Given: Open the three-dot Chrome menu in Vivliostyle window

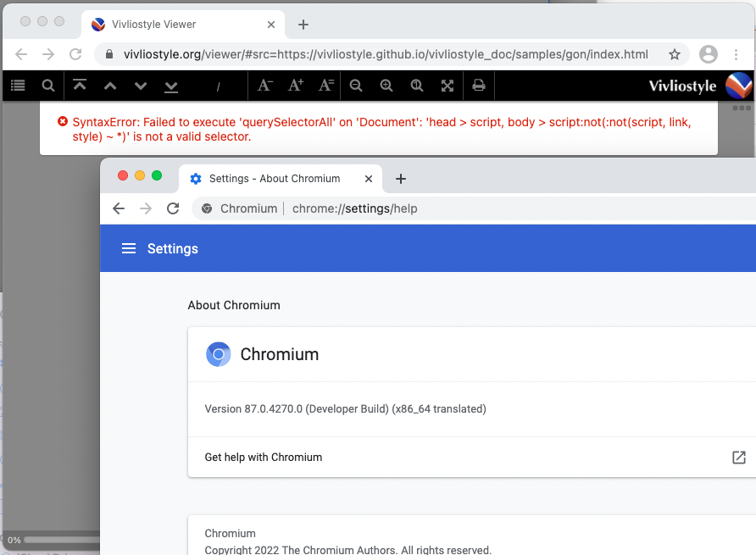Looking at the screenshot, I should pos(736,54).
